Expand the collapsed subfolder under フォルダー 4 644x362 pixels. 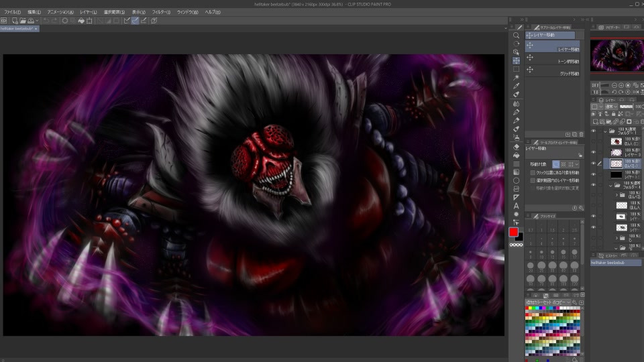point(616,195)
